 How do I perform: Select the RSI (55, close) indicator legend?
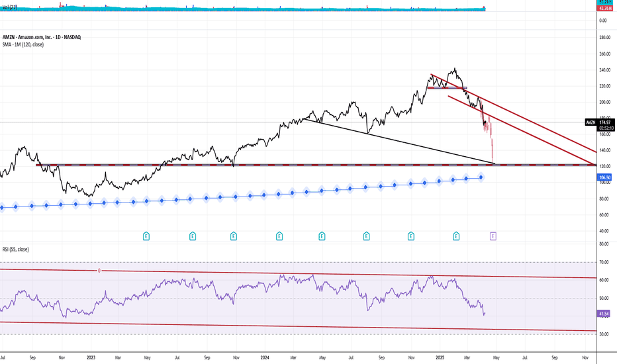point(15,249)
